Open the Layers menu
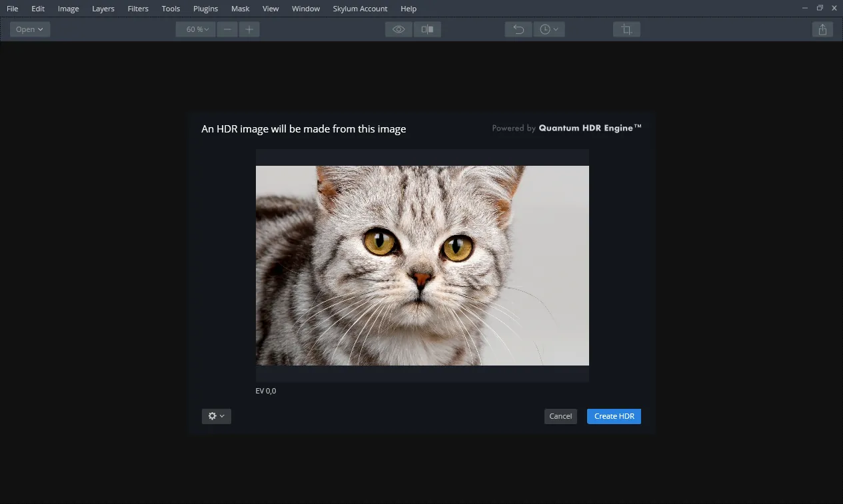Screen dimensions: 843x504 click(x=103, y=9)
